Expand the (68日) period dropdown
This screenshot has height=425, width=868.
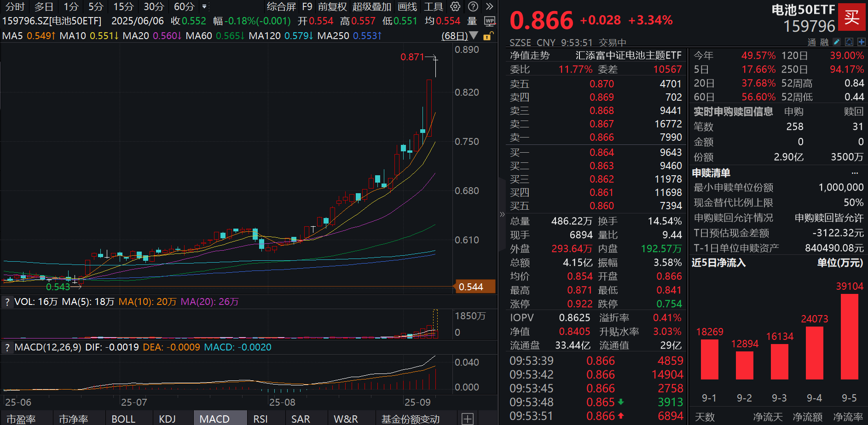coord(474,35)
